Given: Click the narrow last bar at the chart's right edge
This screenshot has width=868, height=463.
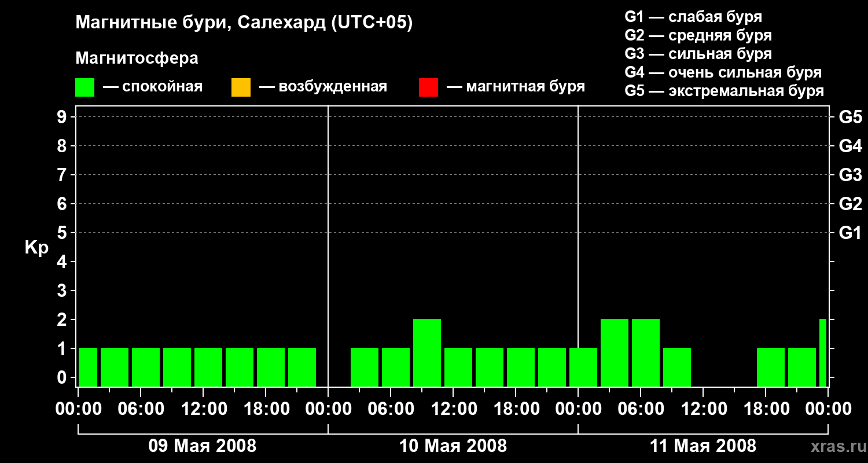Looking at the screenshot, I should pyautogui.click(x=823, y=352).
